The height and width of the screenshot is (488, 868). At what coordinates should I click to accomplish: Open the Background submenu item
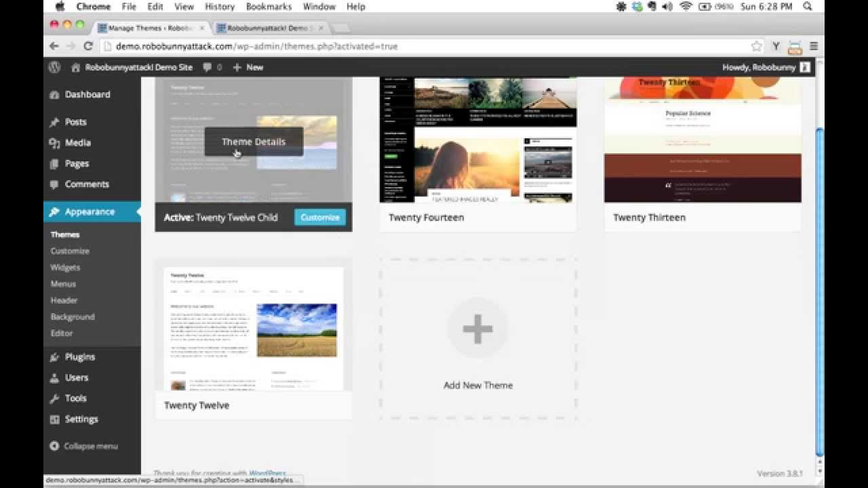[73, 317]
